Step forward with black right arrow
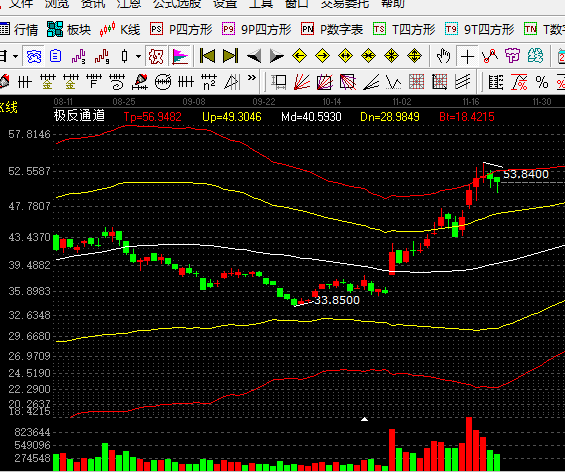The image size is (565, 472). [x=277, y=56]
